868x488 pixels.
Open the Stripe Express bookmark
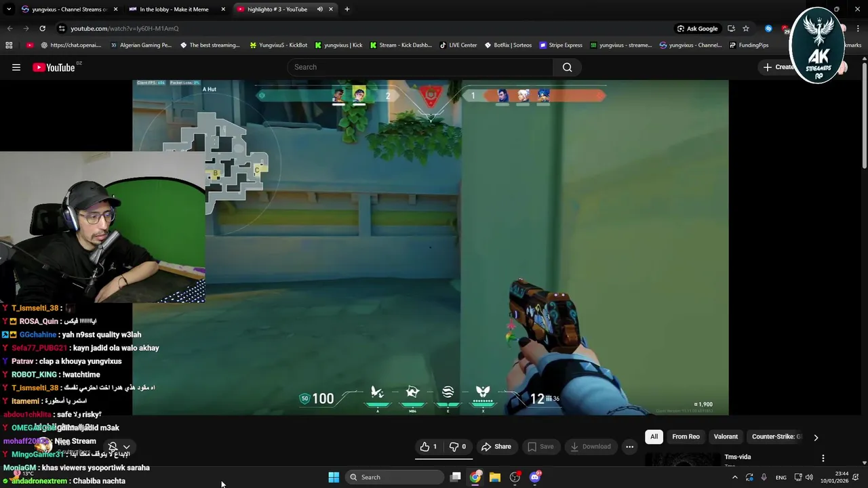click(561, 45)
